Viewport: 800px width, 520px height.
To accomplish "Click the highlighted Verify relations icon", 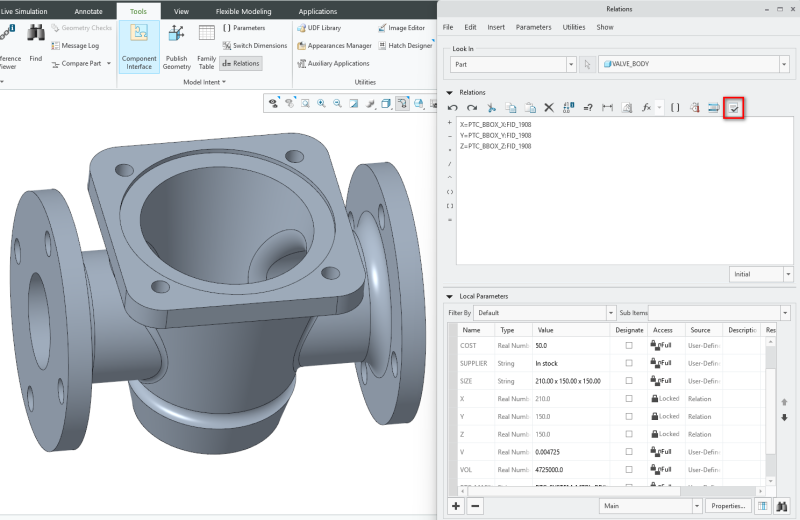I will 734,107.
